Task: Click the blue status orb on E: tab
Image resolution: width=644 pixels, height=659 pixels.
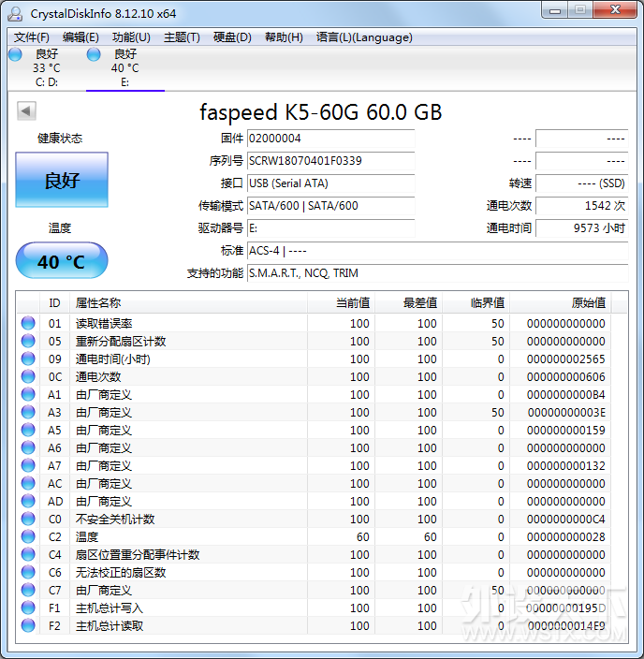Action: coord(94,54)
